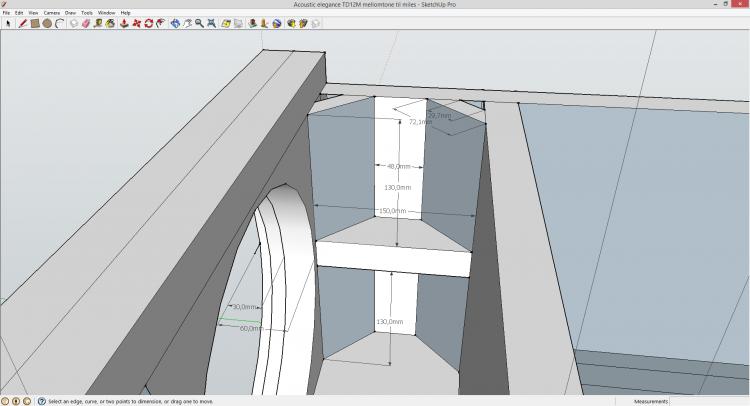
Task: Click the 150,0mm dimension label
Action: 392,211
